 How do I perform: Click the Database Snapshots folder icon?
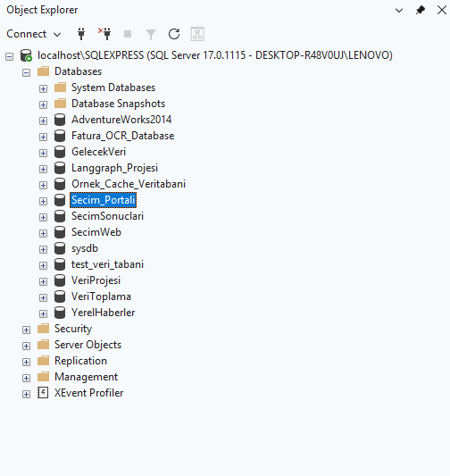(x=60, y=104)
